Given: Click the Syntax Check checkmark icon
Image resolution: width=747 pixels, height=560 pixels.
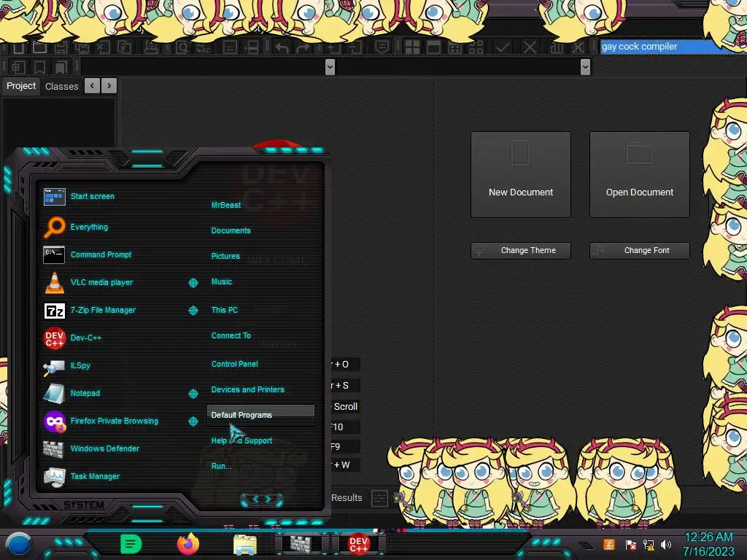Looking at the screenshot, I should [x=503, y=47].
